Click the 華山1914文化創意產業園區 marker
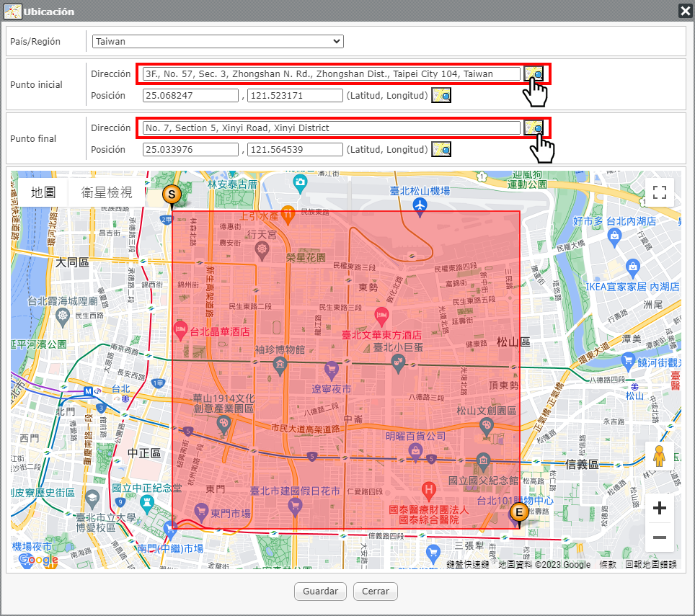 coord(223,426)
